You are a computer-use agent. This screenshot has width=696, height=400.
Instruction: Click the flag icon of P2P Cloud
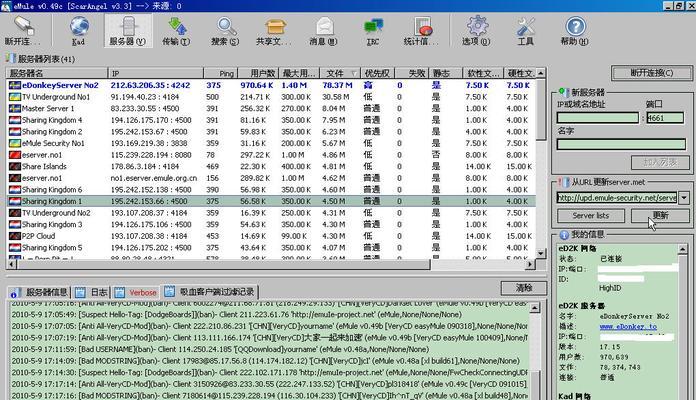[x=15, y=236]
